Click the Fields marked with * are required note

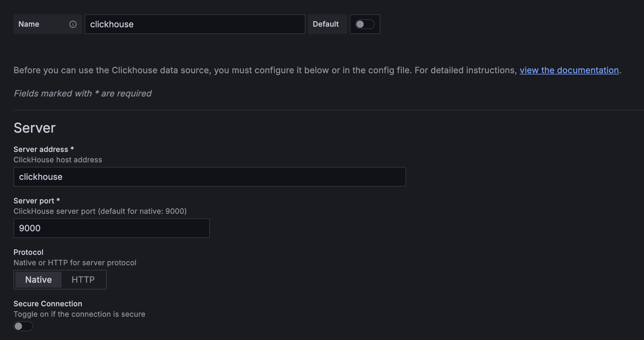coord(82,93)
